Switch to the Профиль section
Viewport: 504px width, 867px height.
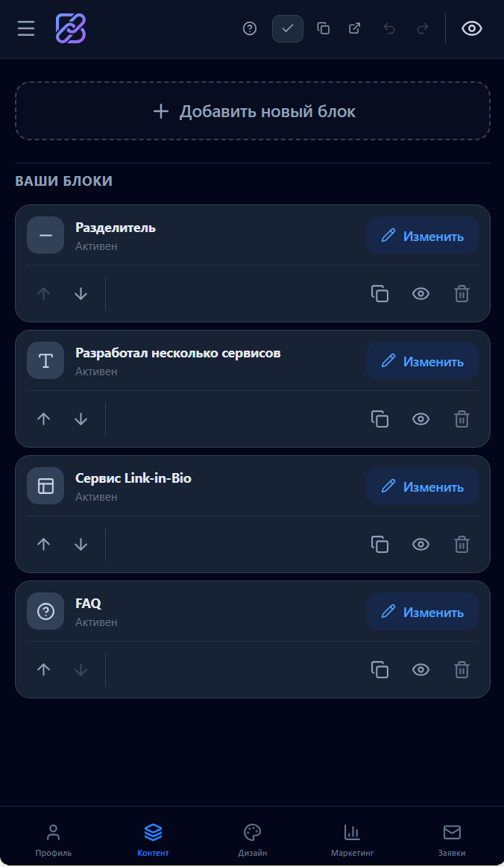[53, 839]
